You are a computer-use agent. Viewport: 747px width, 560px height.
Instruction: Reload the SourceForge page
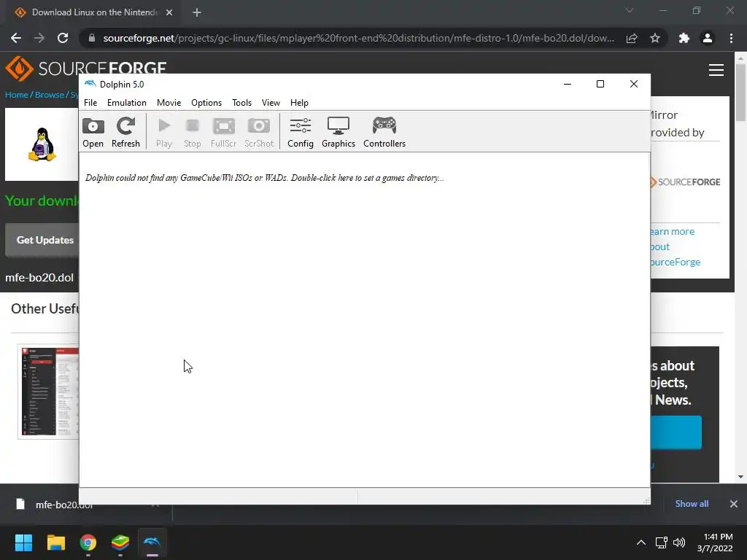[63, 38]
